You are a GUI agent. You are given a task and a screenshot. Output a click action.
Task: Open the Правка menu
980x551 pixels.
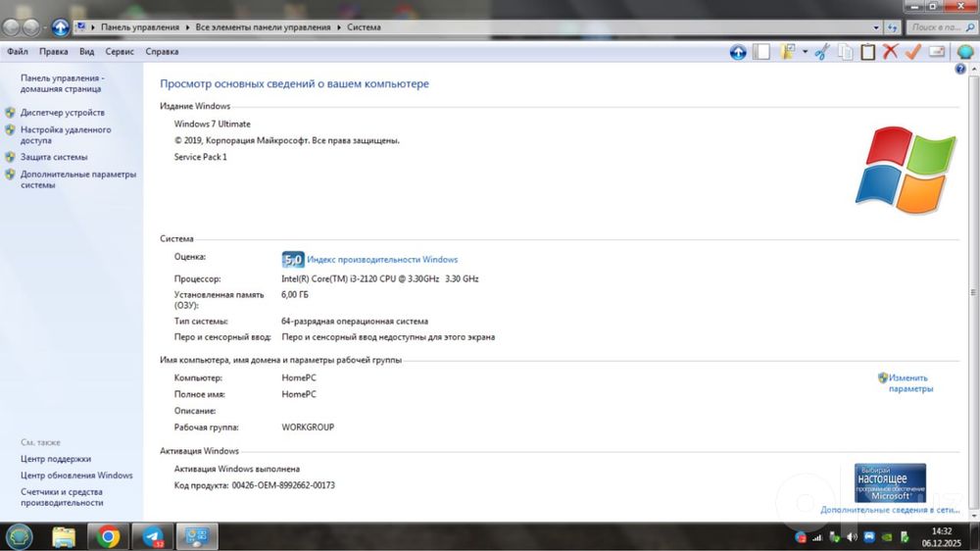(53, 51)
